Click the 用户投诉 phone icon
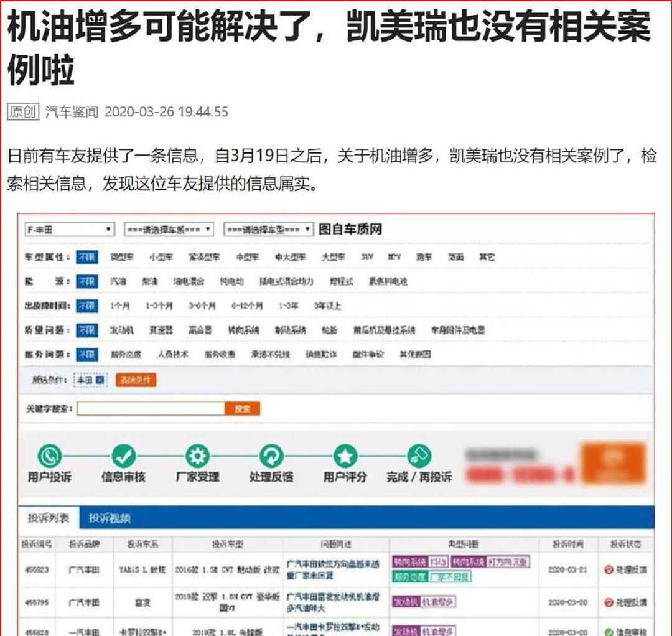Viewport: 672px width, 636px height. pyautogui.click(x=49, y=456)
